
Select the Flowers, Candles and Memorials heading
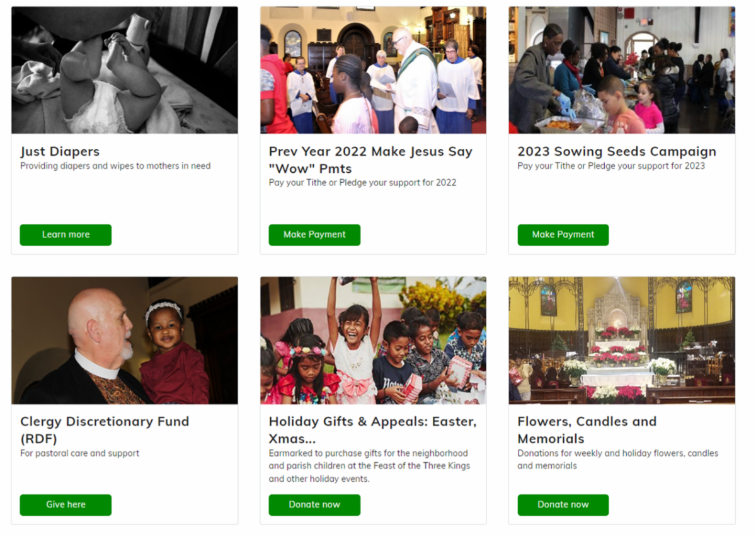(587, 429)
